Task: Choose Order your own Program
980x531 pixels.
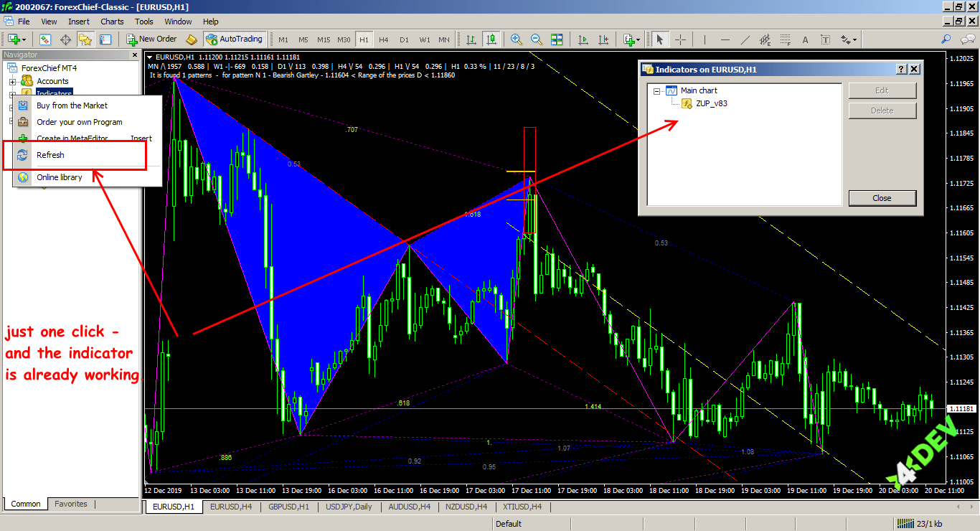Action: [87, 122]
